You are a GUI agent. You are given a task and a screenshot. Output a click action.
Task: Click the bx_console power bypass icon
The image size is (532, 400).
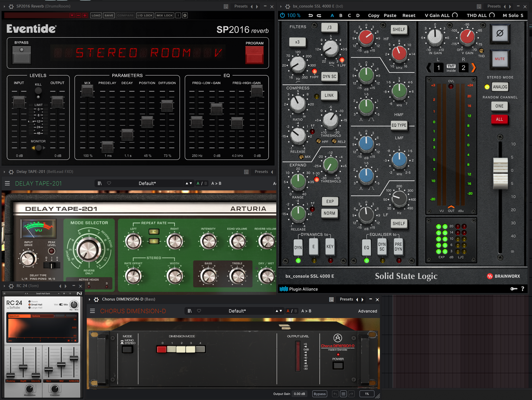282,15
